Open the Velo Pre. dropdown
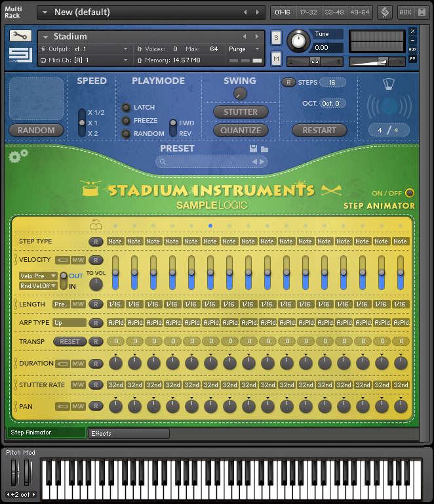The width and height of the screenshot is (434, 504). [38, 276]
